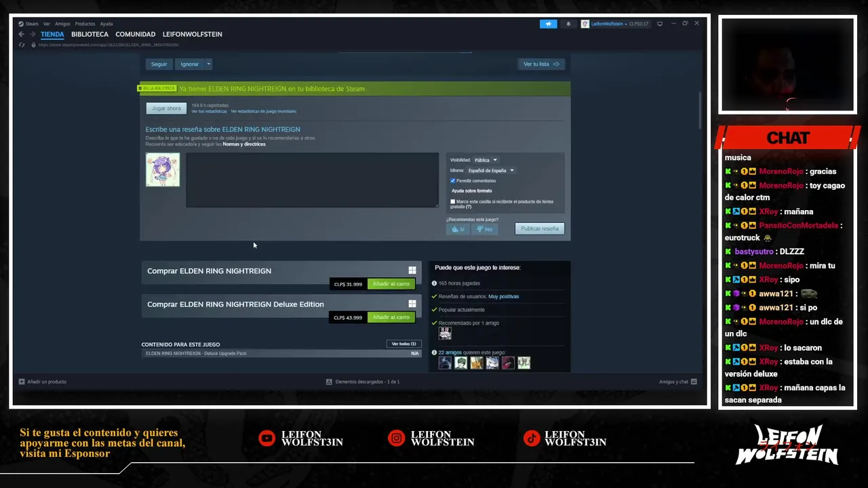
Task: Reload the store page via refresh icon
Action: [22, 45]
